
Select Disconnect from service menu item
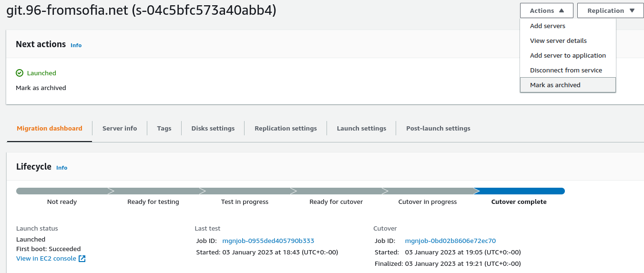click(x=566, y=71)
